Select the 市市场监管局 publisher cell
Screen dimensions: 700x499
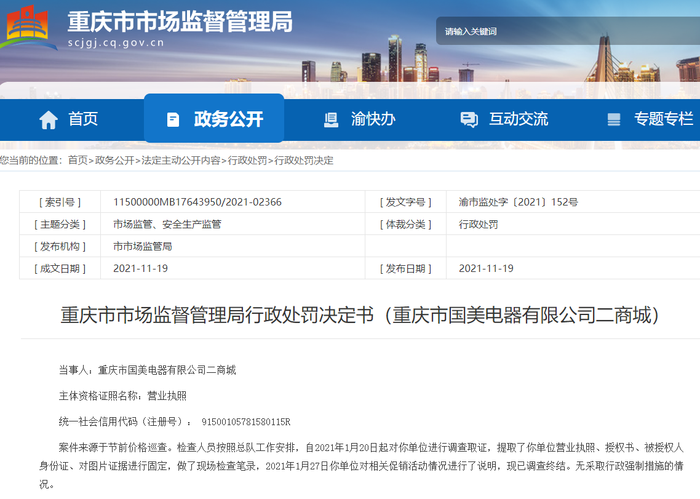142,246
